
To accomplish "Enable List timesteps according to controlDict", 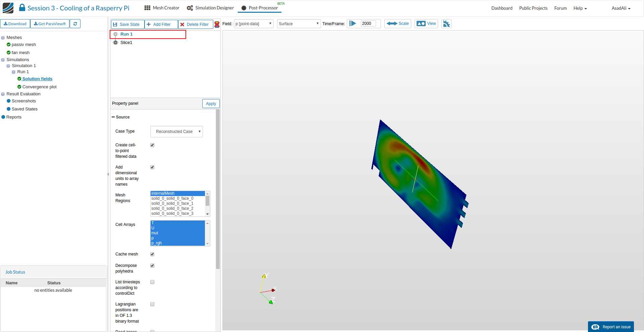I will [152, 282].
